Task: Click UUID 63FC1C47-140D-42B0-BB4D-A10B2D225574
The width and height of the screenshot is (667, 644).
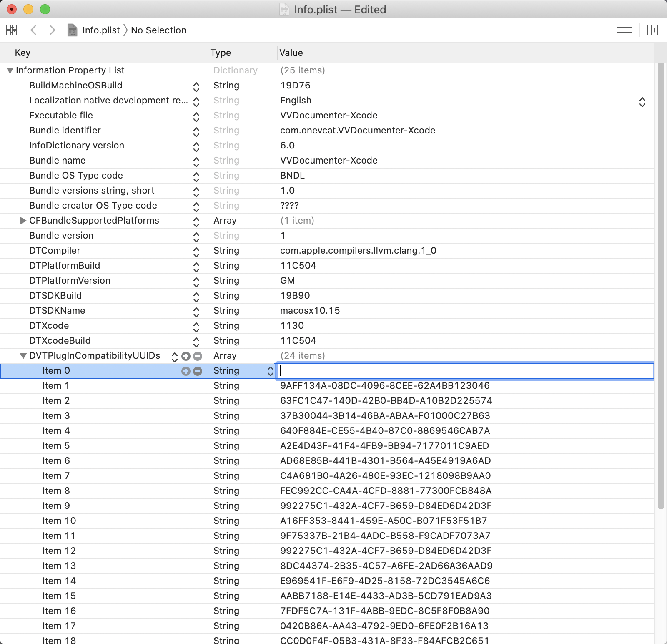Action: (386, 401)
